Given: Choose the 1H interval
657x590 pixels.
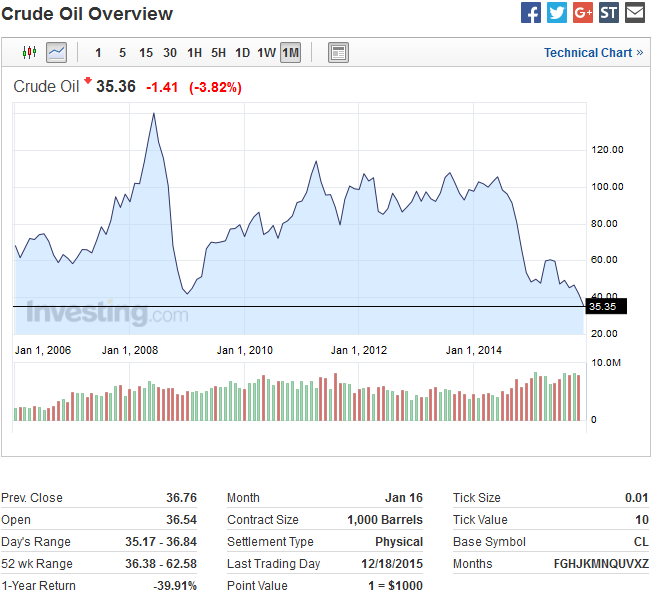Looking at the screenshot, I should tap(194, 53).
